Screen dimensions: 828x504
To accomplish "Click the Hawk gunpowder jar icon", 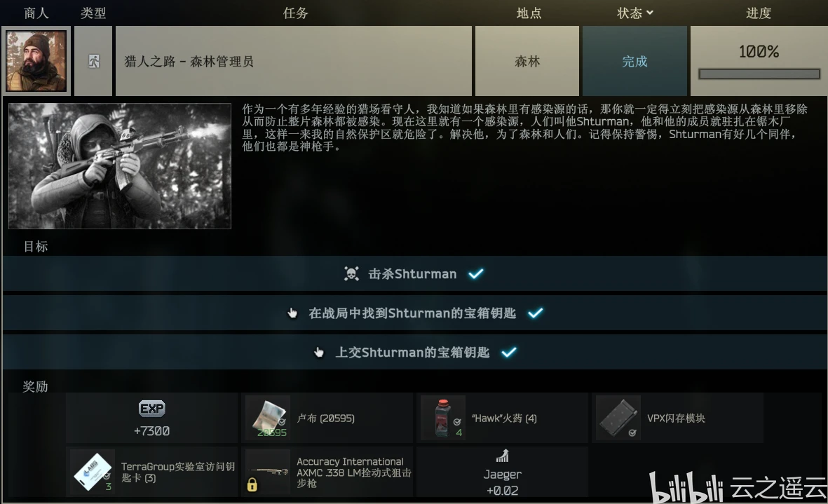I will [443, 418].
